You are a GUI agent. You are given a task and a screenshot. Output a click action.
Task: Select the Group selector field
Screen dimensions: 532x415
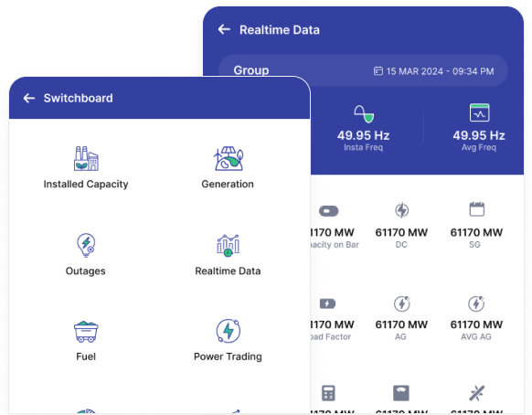tap(363, 70)
